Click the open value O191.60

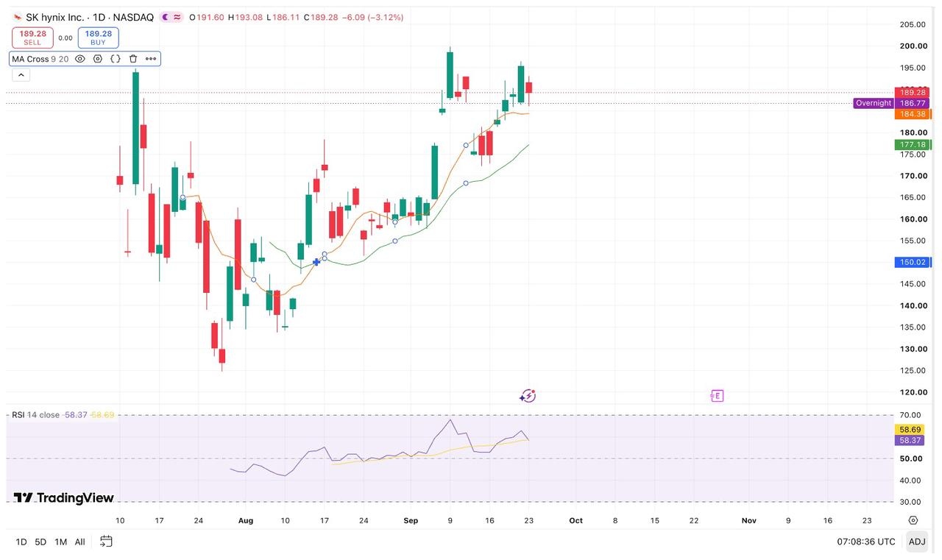point(207,17)
